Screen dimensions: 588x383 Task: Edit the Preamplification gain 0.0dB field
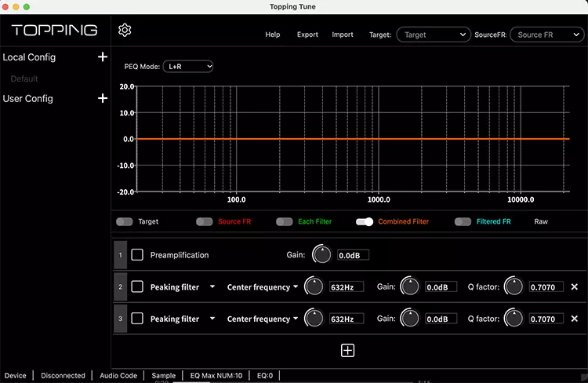coord(353,255)
